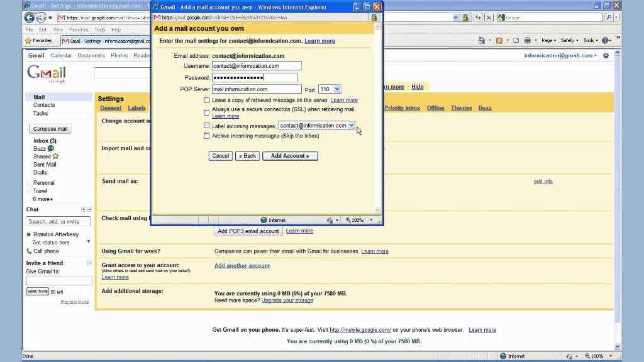
Task: Click the Call phone handset icon
Action: (x=29, y=251)
